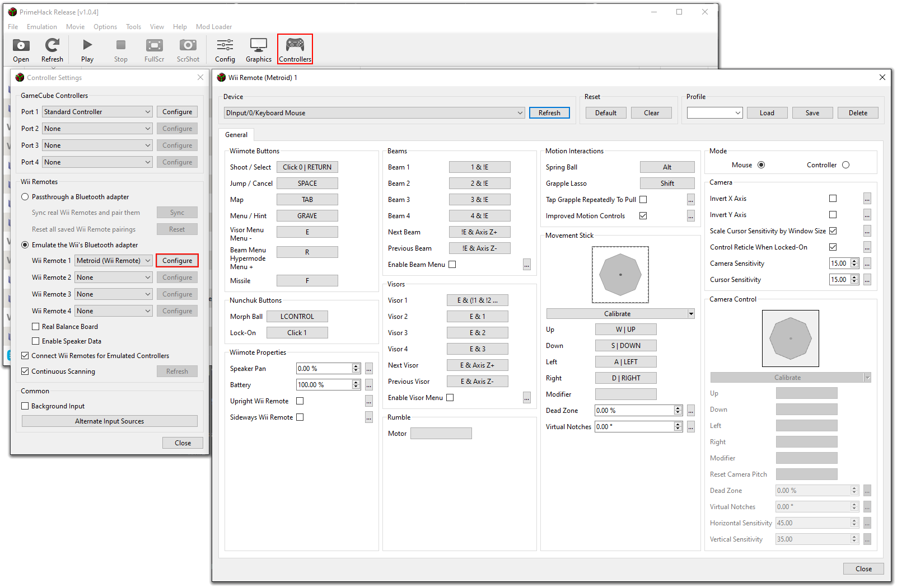
Task: Open options button beside Tap Grapple Repeatedly
Action: pyautogui.click(x=691, y=200)
